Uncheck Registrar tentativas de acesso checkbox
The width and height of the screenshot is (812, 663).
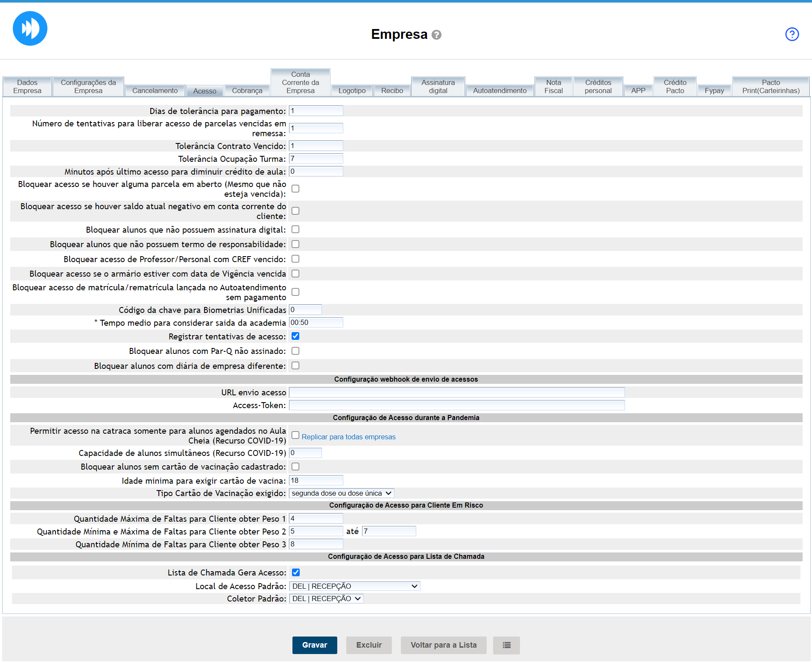coord(295,336)
